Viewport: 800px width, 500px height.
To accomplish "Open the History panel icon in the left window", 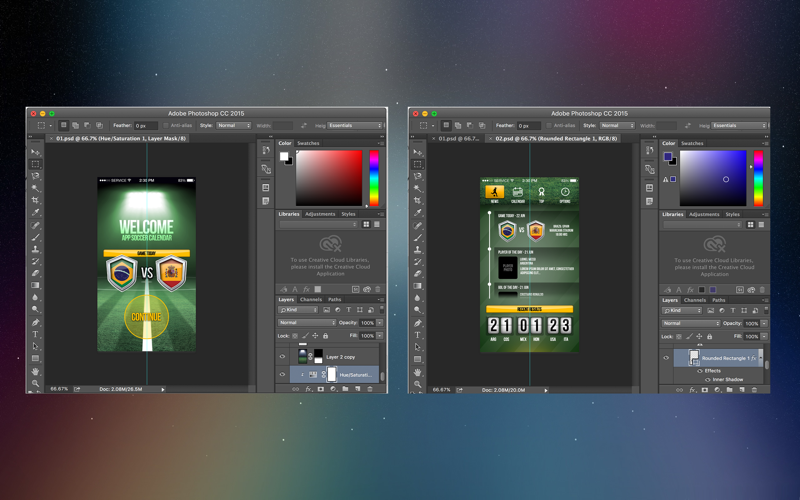I will tap(266, 150).
